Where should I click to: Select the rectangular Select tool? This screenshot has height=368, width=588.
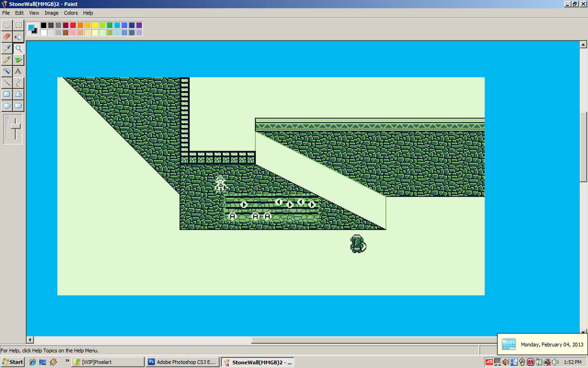pos(18,26)
